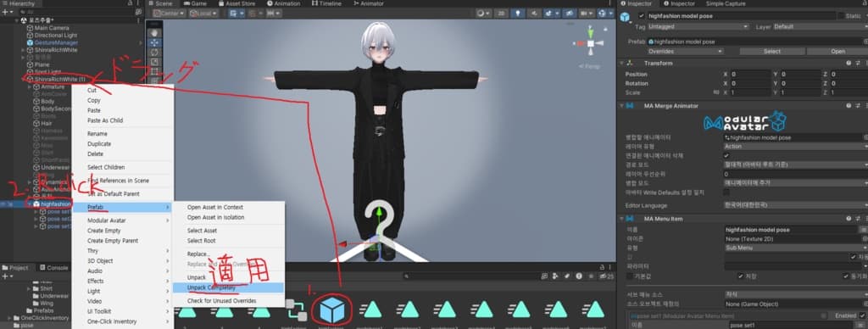The height and width of the screenshot is (329, 868).
Task: Open the Editor Language dropdown
Action: tap(795, 205)
